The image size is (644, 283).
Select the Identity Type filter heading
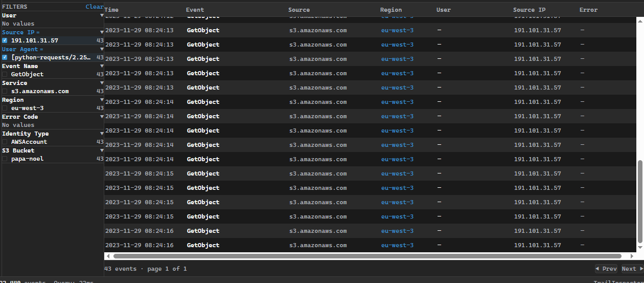(26, 134)
